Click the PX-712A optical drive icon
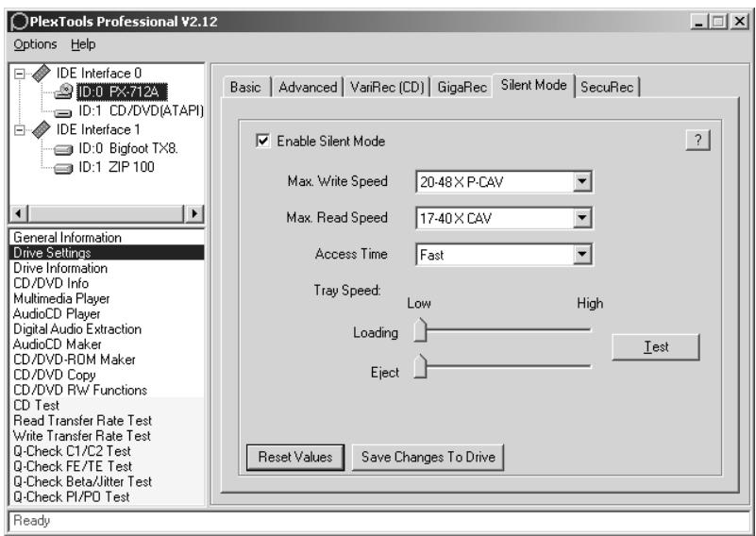The image size is (756, 536). pos(63,92)
